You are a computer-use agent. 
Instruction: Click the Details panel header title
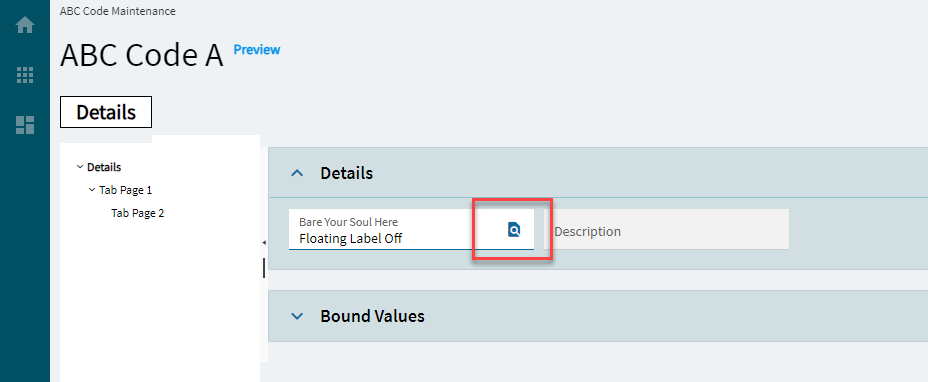click(346, 174)
